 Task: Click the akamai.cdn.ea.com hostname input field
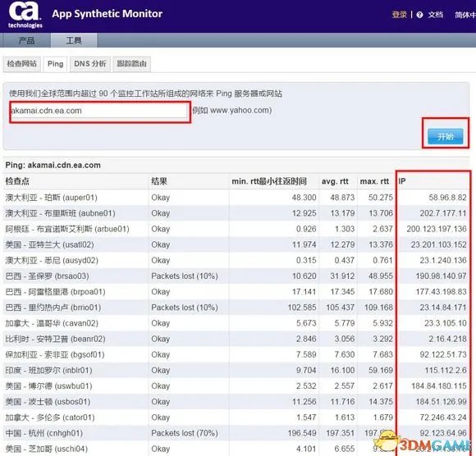point(100,112)
